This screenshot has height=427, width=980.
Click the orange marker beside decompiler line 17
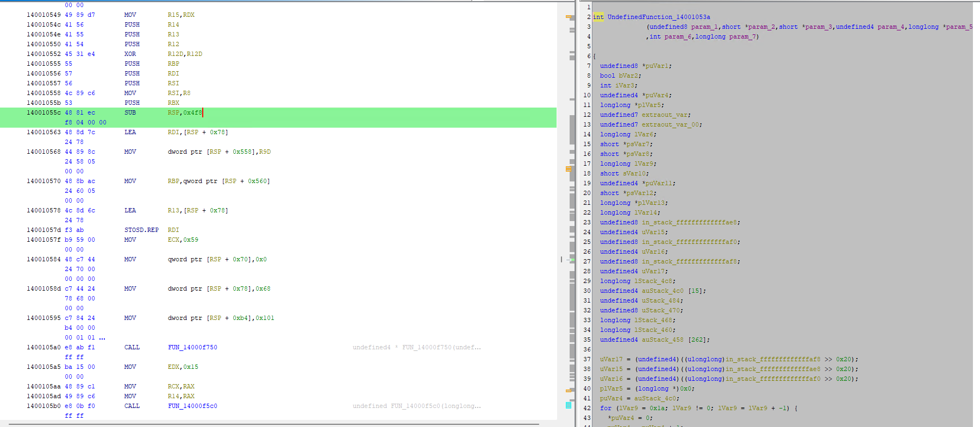[x=569, y=168]
